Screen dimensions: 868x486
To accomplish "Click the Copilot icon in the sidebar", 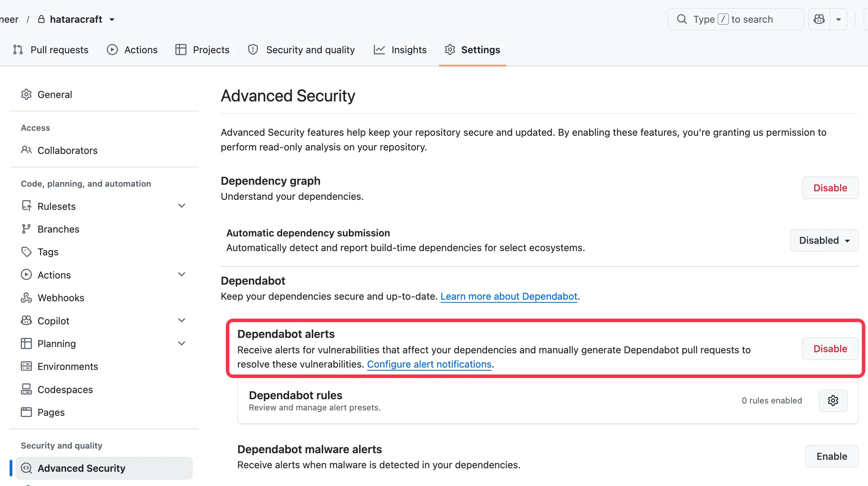I will point(26,321).
